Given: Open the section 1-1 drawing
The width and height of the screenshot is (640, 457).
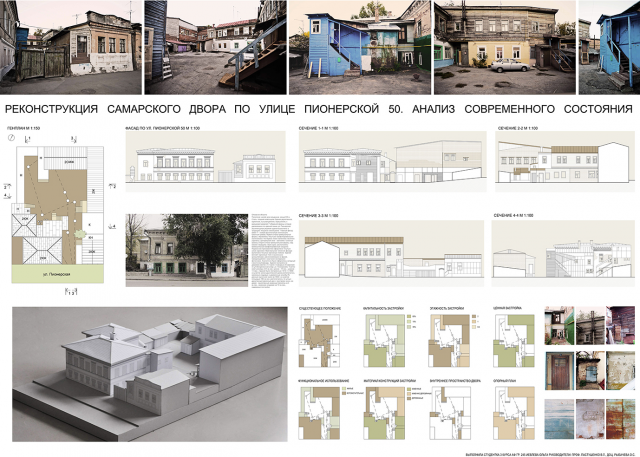Looking at the screenshot, I should click(x=393, y=162).
